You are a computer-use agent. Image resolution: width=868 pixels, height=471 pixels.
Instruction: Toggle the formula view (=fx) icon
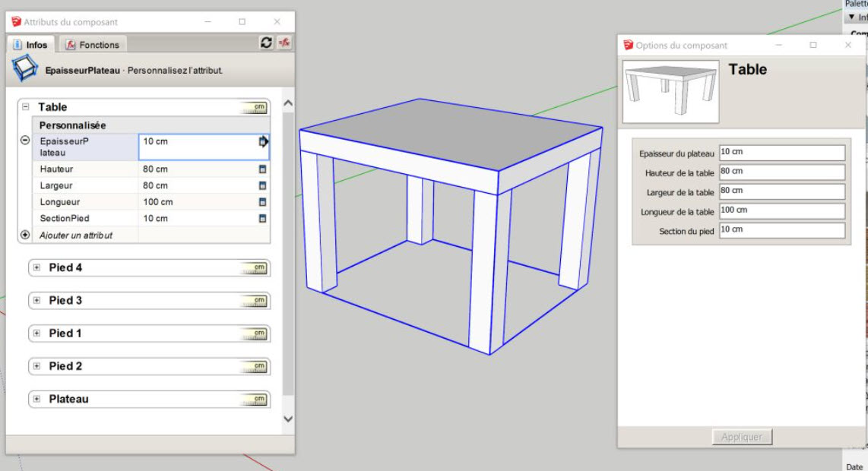284,43
